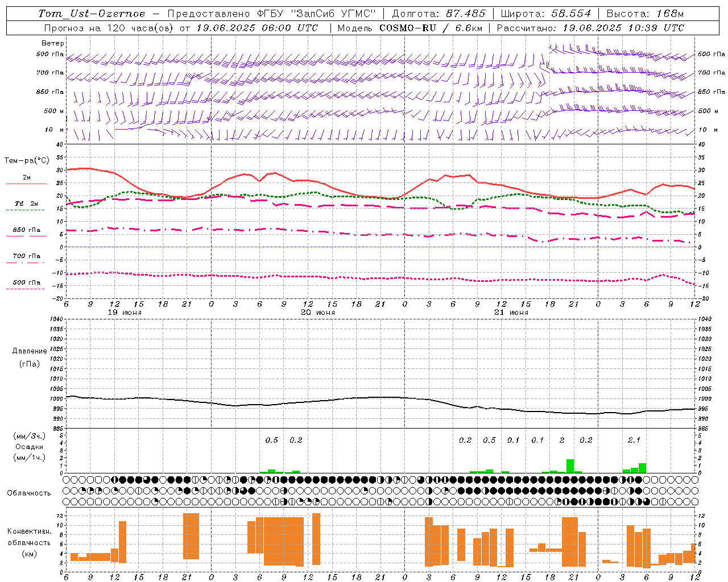The image size is (728, 582).
Task: Click the 'Облачность' cloud cover label
Action: tap(29, 493)
